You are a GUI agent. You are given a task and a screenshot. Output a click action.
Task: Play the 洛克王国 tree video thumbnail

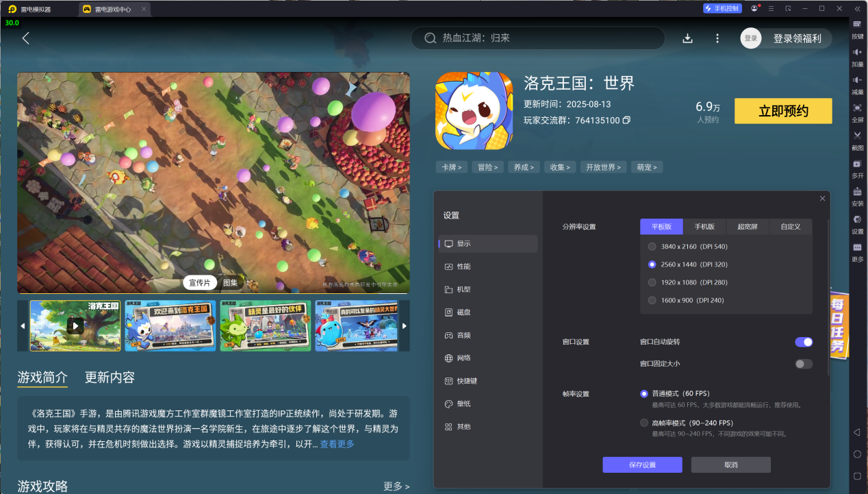point(75,325)
